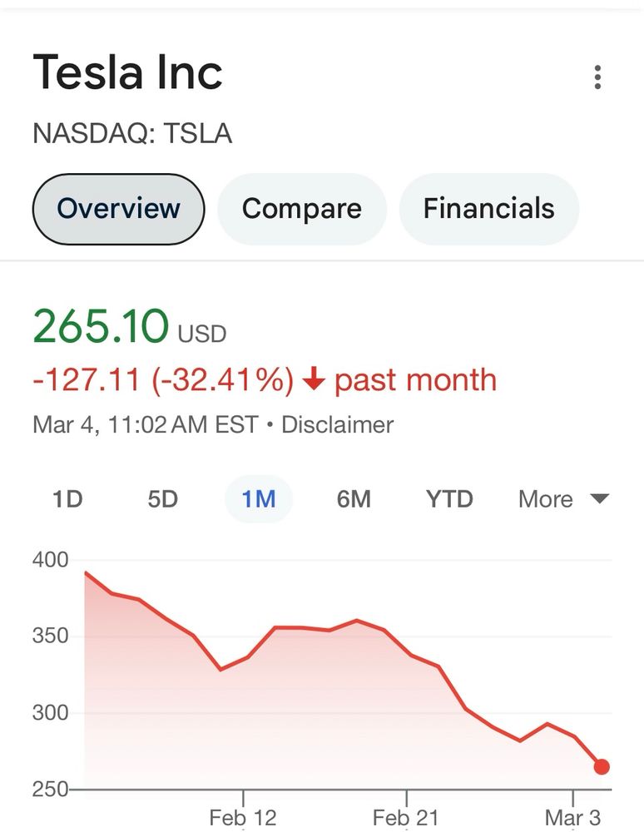The width and height of the screenshot is (644, 832).
Task: Open the Compare tab
Action: [301, 208]
